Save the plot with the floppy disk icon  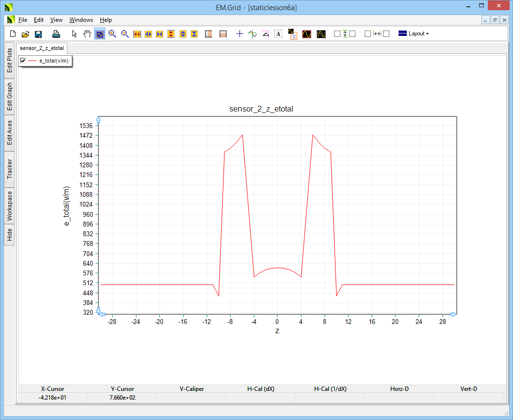pyautogui.click(x=38, y=34)
